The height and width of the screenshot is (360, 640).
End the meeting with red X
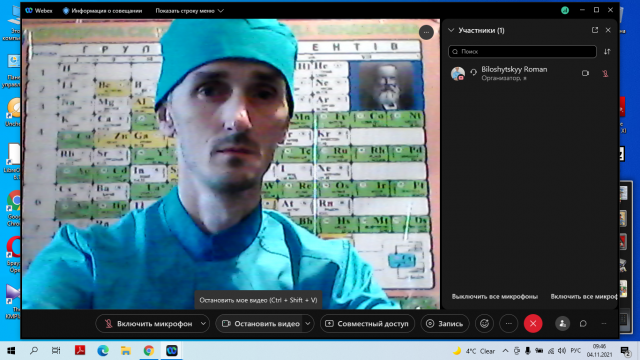tap(533, 324)
